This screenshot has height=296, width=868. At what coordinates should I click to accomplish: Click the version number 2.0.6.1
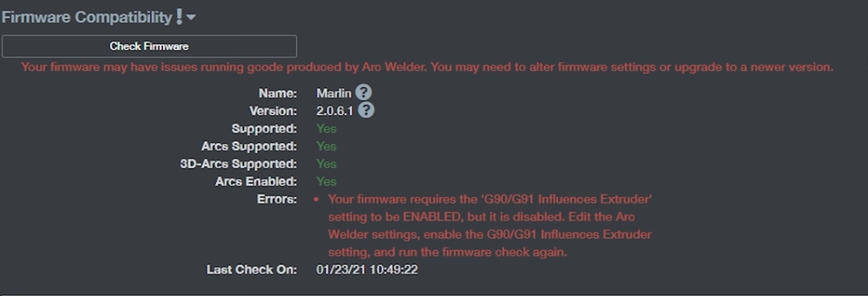click(x=335, y=110)
